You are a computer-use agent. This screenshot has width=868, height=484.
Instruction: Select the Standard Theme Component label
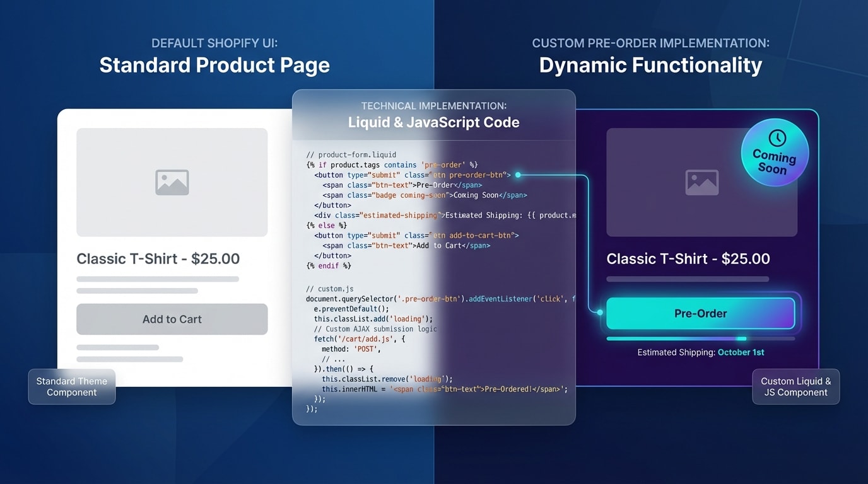click(x=71, y=386)
